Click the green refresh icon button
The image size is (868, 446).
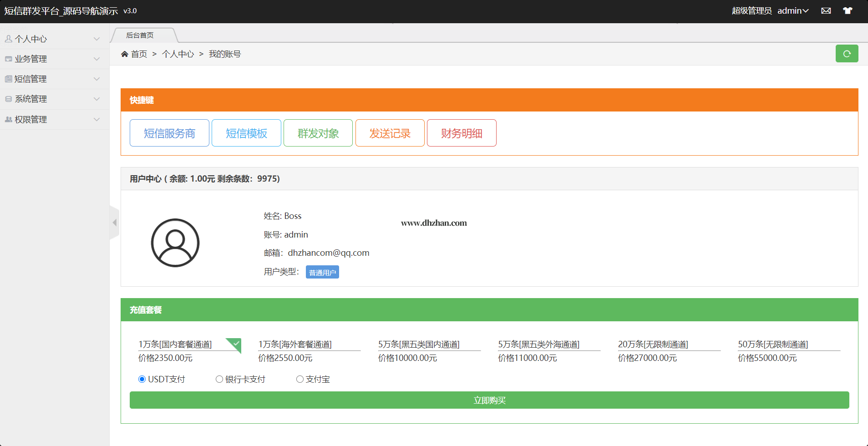click(847, 54)
